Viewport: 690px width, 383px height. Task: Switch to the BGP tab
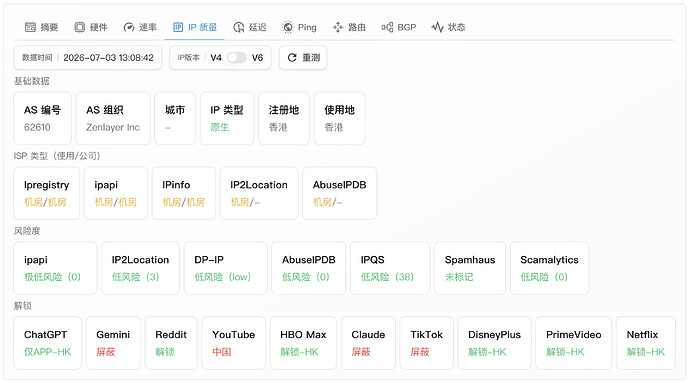point(399,27)
